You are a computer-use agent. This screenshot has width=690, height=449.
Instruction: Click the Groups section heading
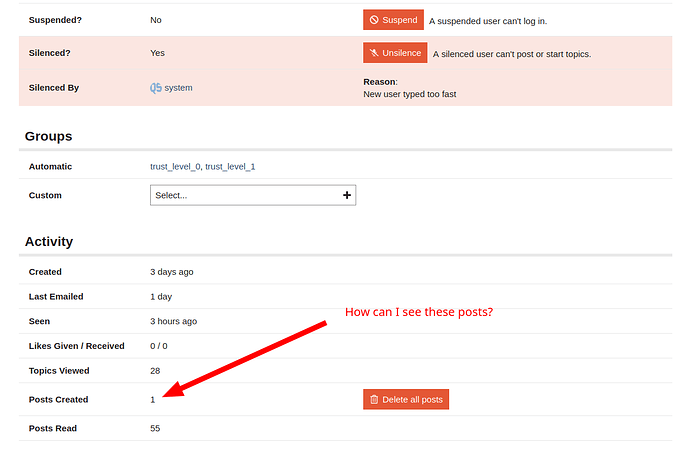click(48, 136)
